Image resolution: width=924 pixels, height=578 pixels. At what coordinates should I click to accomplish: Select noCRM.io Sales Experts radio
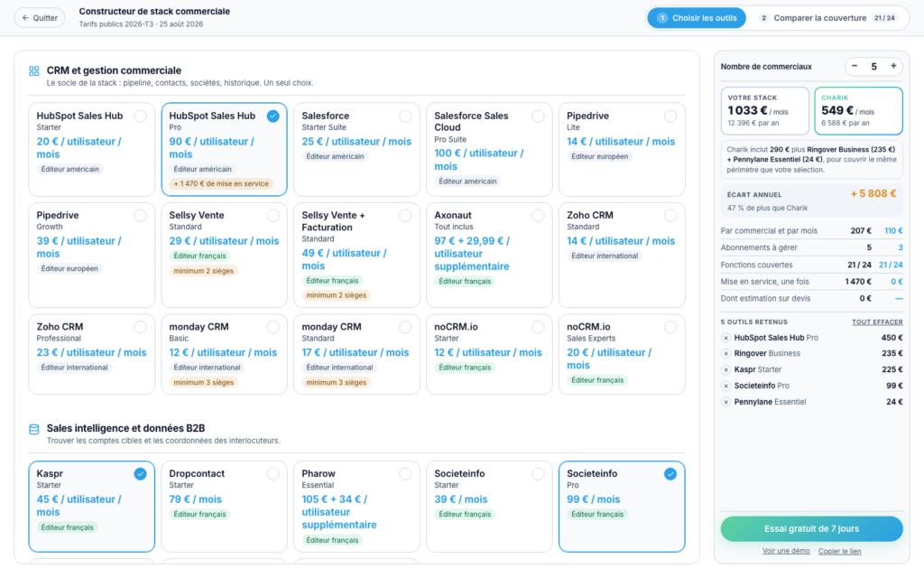coord(670,327)
